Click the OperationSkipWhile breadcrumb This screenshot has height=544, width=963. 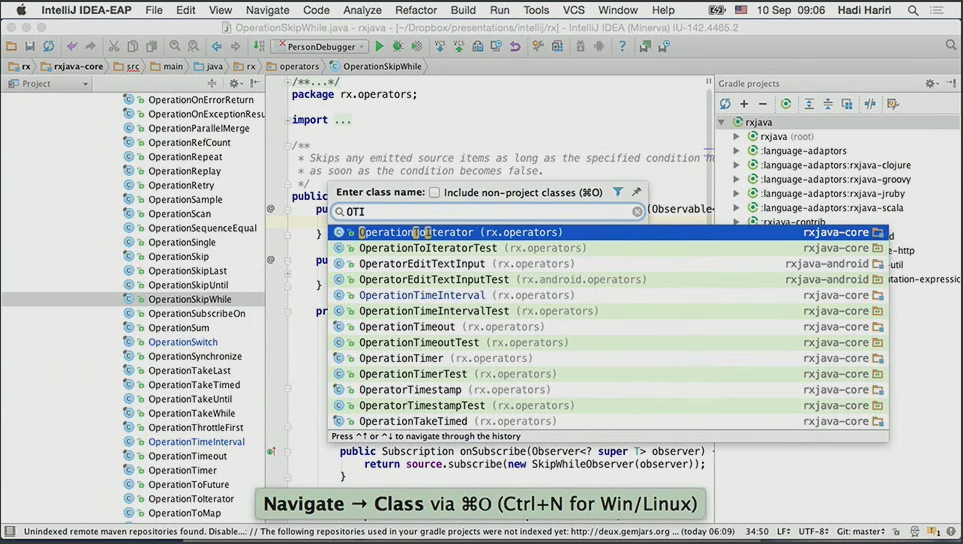(x=375, y=66)
